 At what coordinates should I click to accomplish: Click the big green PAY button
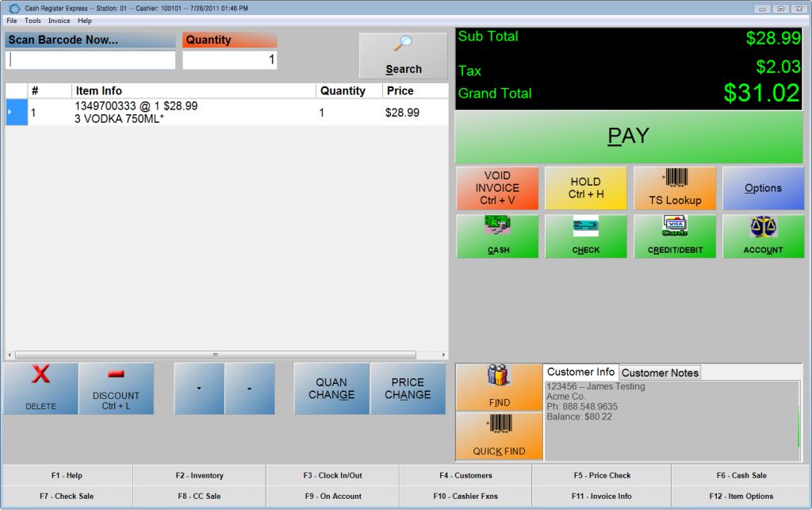(x=629, y=136)
